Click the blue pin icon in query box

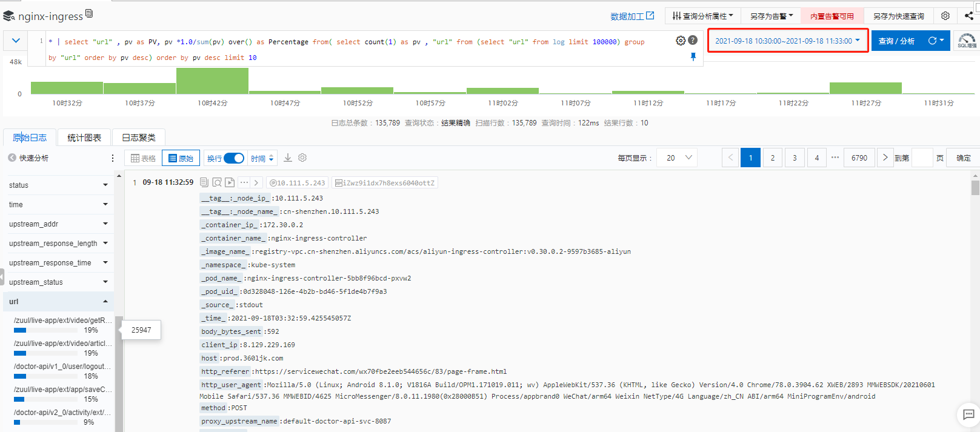point(693,57)
